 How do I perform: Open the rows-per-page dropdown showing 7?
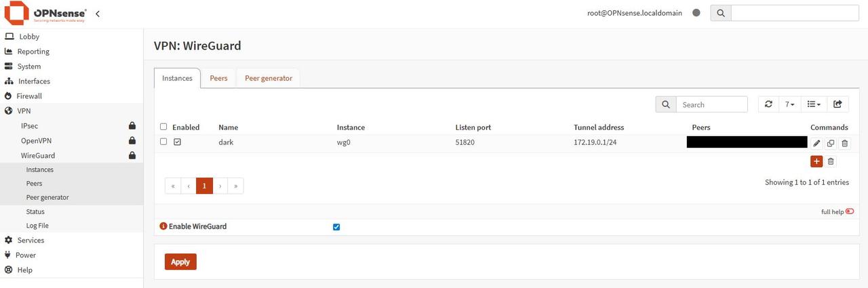pyautogui.click(x=790, y=104)
